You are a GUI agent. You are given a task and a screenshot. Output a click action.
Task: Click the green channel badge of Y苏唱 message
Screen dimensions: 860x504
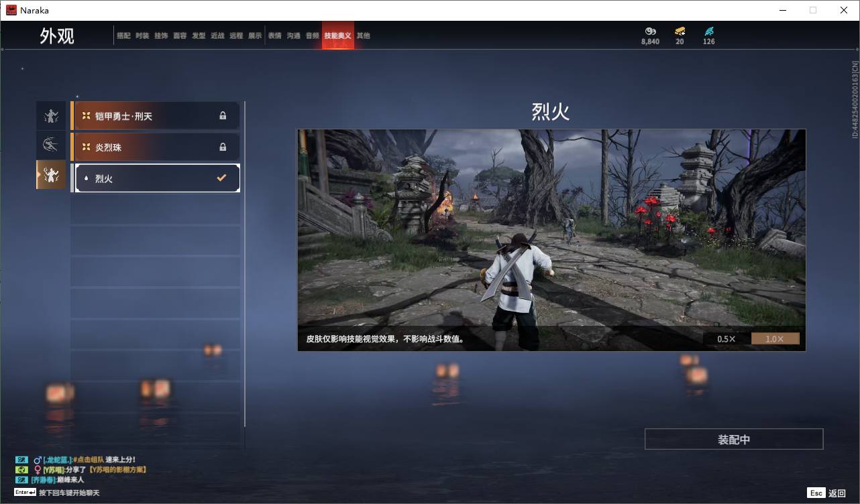tap(21, 470)
